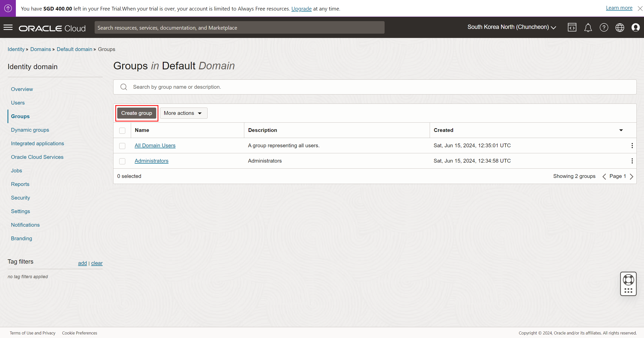This screenshot has width=644, height=338.
Task: Launch Cloud Shell developer tools icon
Action: (572, 27)
